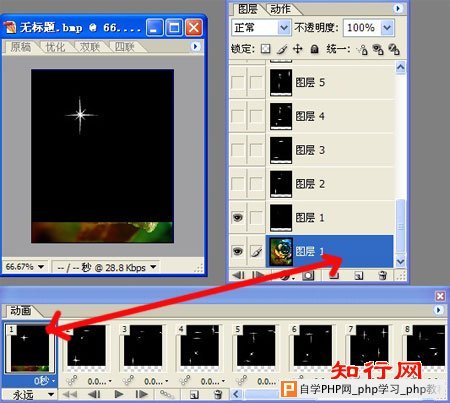Screen dimensions: 450x403
Task: Open the 66.67% zoom level menu
Action: point(25,267)
